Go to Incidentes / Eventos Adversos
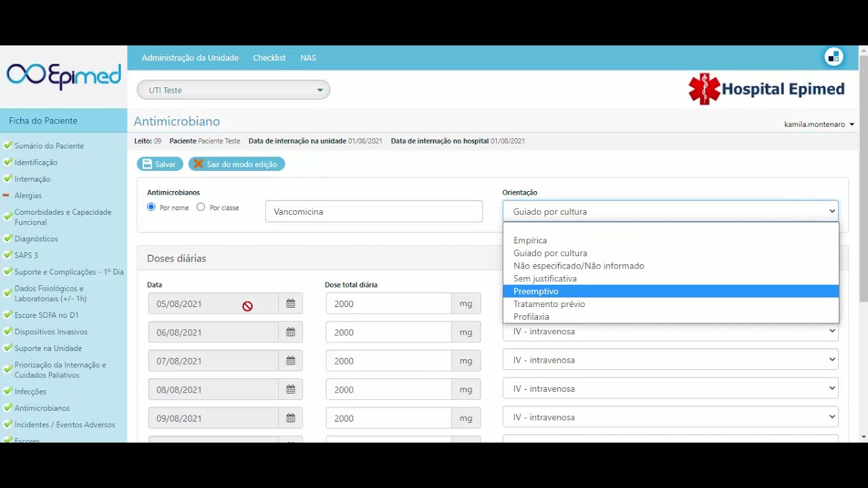Screen dimensions: 868x488 click(x=65, y=424)
